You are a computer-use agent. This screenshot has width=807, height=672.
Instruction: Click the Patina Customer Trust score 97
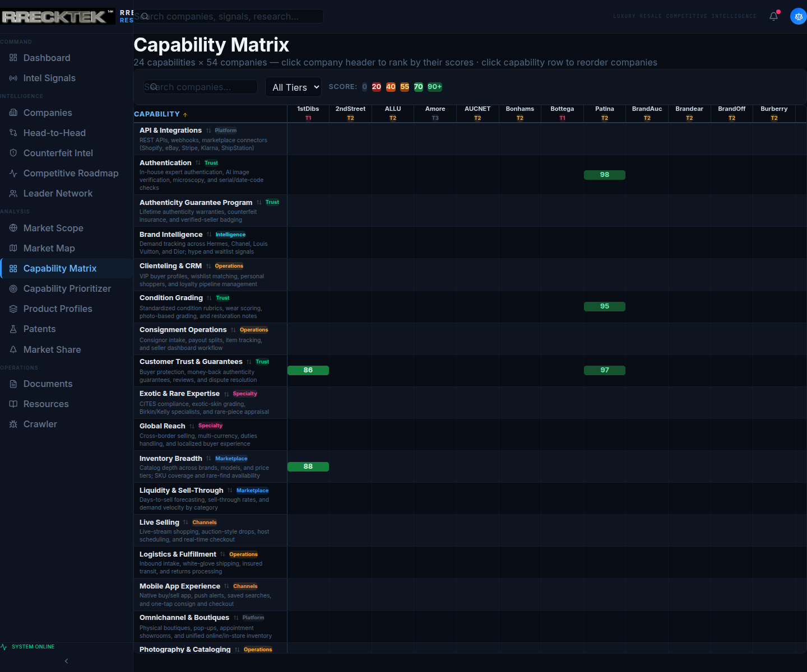[605, 370]
